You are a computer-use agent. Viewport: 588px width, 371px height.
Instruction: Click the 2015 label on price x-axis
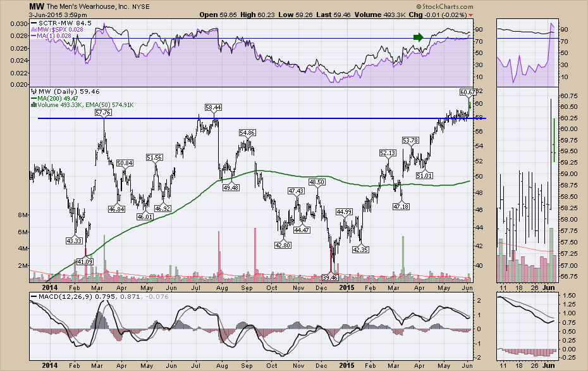pos(346,287)
